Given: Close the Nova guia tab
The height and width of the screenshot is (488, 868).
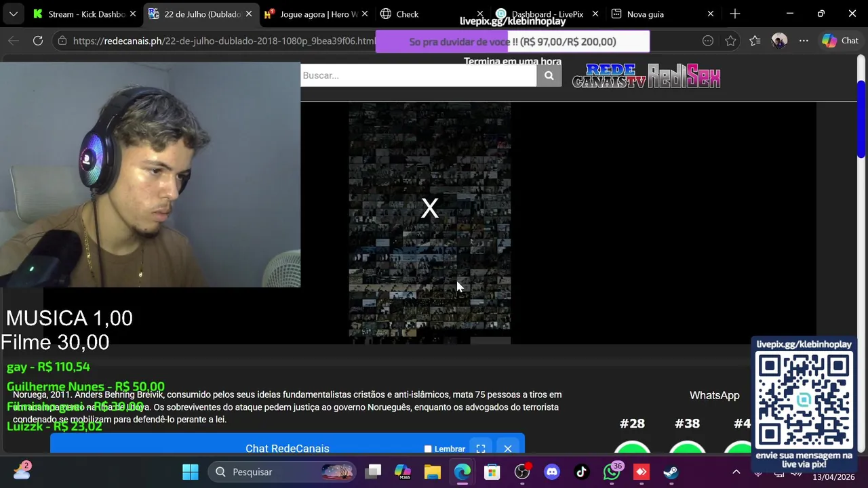Looking at the screenshot, I should tap(711, 14).
